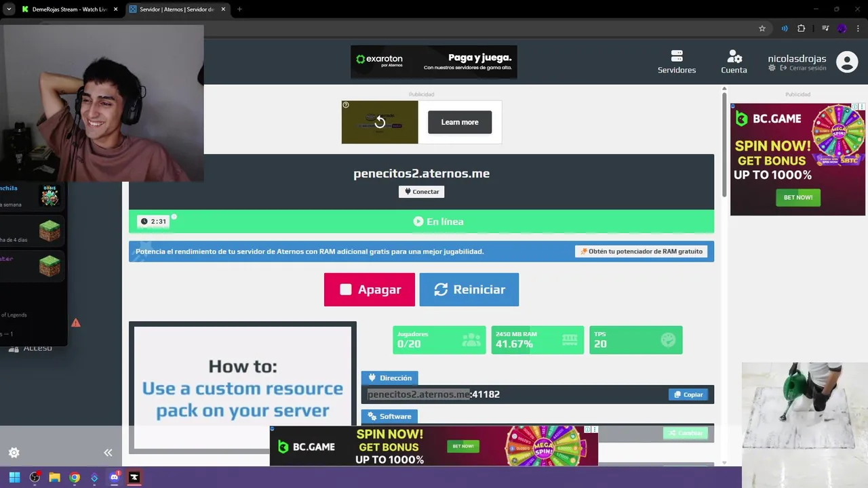Open the 2450 MB RAM stat card
The height and width of the screenshot is (488, 868).
coord(538,340)
